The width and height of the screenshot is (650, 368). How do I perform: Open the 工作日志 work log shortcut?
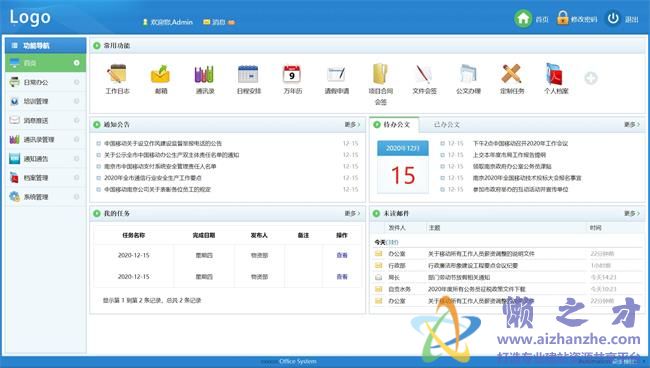tap(117, 79)
